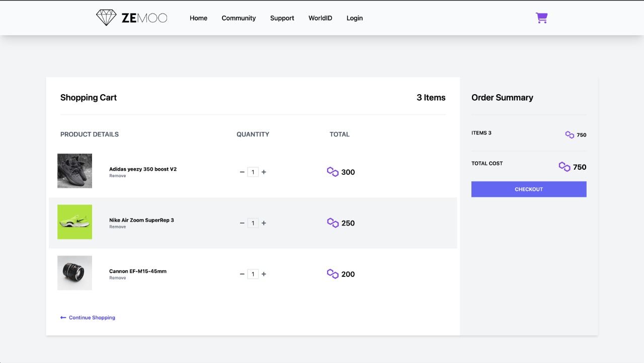Remove Adidas yeezy 350 boost V2 from cart
The image size is (644, 363).
point(117,176)
